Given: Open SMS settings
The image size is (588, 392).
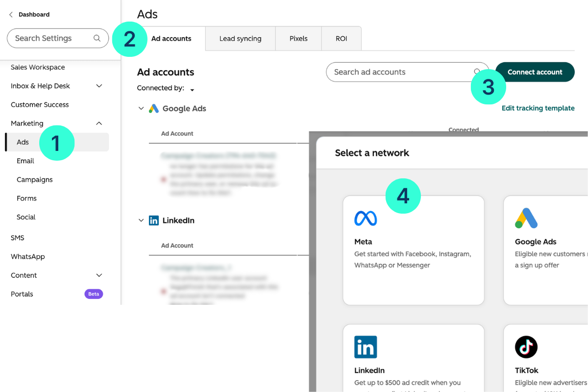Looking at the screenshot, I should pyautogui.click(x=18, y=238).
